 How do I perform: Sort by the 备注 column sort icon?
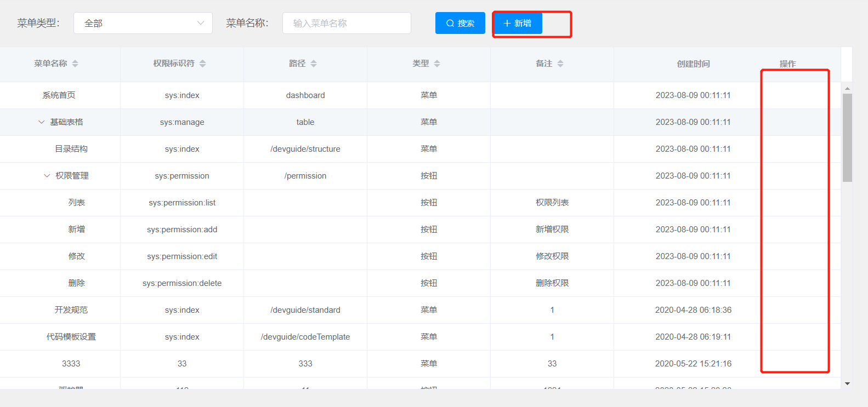(x=560, y=64)
